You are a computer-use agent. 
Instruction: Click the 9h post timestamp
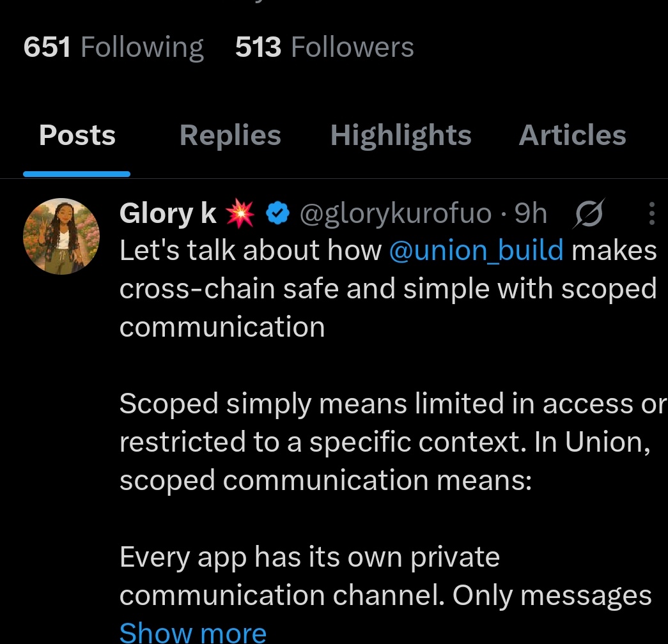(531, 213)
